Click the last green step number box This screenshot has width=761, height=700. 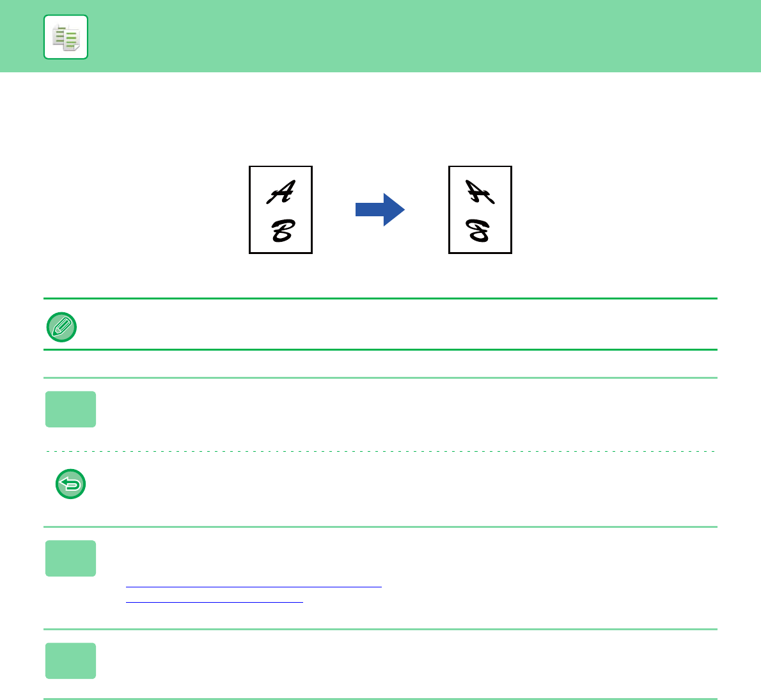[x=71, y=661]
